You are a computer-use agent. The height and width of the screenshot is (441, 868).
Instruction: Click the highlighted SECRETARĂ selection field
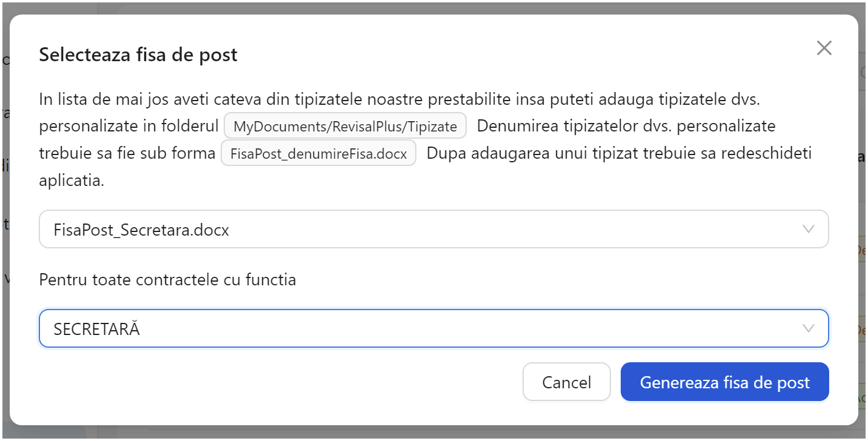pos(433,328)
